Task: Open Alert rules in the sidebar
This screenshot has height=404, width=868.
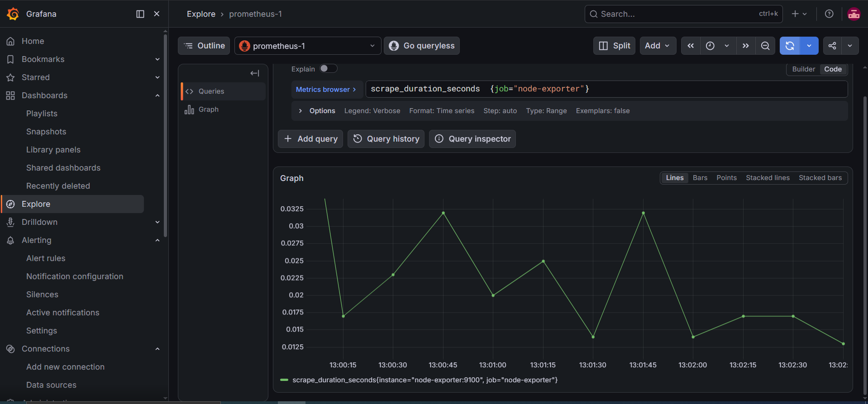Action: (x=46, y=258)
